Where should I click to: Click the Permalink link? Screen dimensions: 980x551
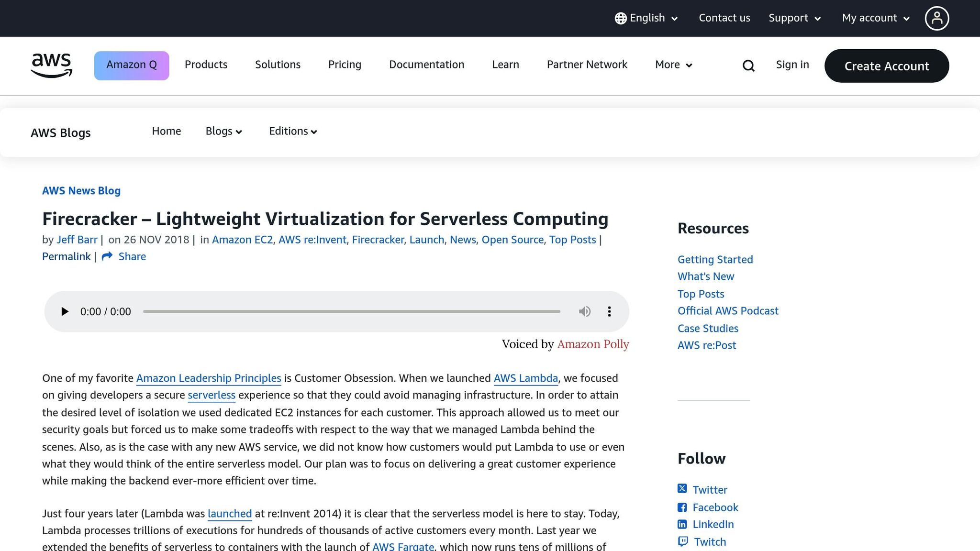click(x=67, y=256)
